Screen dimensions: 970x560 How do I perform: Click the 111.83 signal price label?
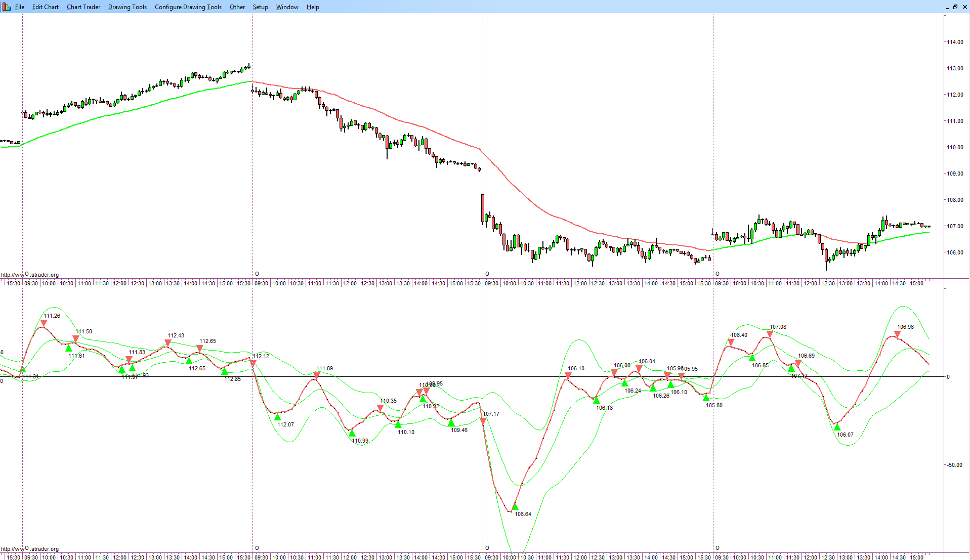[137, 353]
